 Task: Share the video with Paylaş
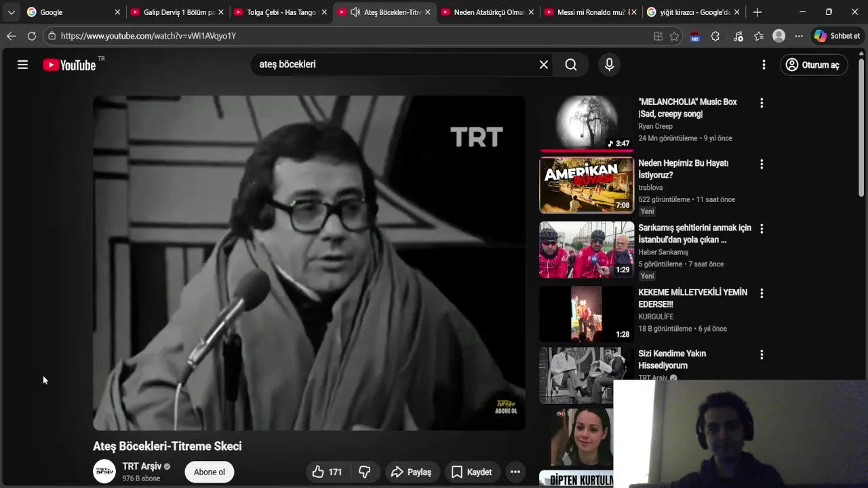(x=412, y=472)
